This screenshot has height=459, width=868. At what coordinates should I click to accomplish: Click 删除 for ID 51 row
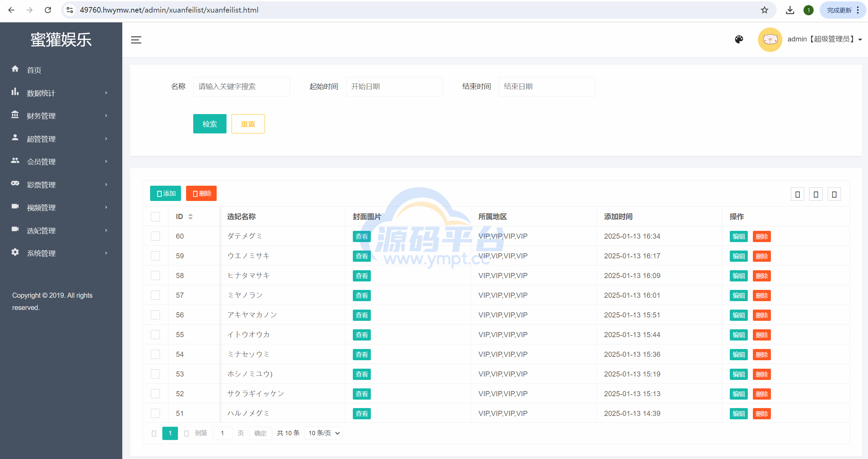pos(762,414)
